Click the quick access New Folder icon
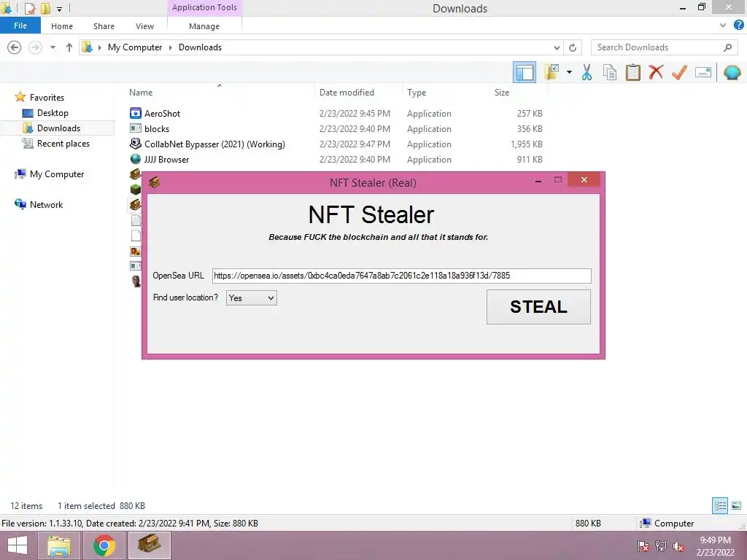Image resolution: width=747 pixels, height=560 pixels. tap(45, 8)
